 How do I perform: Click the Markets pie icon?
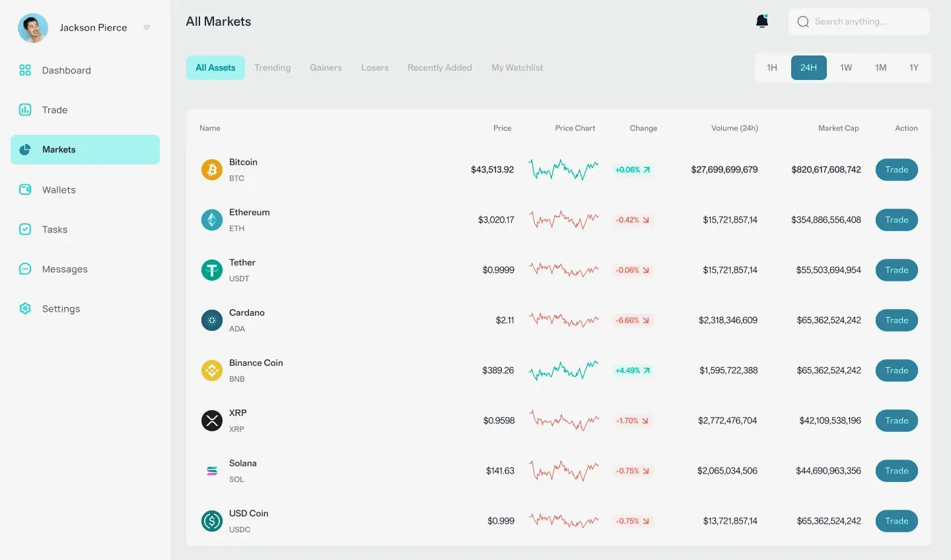click(25, 149)
